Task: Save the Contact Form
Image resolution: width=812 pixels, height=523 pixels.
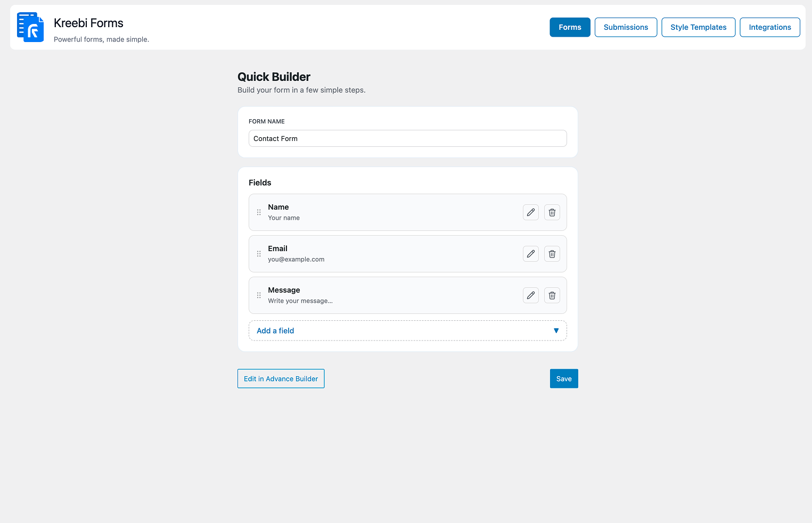Action: coord(564,378)
